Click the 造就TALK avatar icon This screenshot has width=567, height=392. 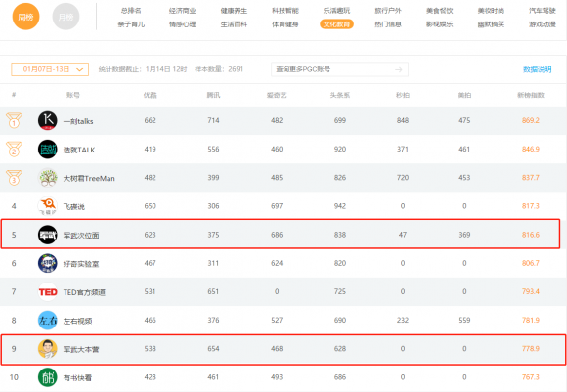pyautogui.click(x=47, y=149)
